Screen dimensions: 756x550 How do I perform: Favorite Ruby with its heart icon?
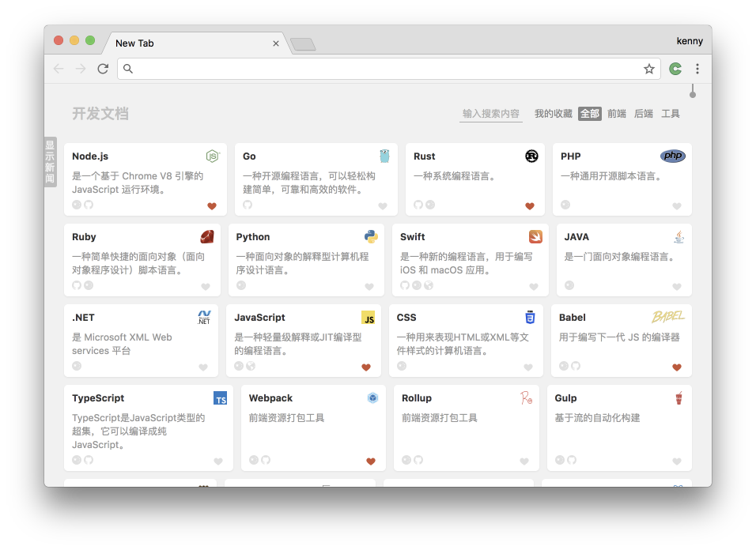pos(206,287)
